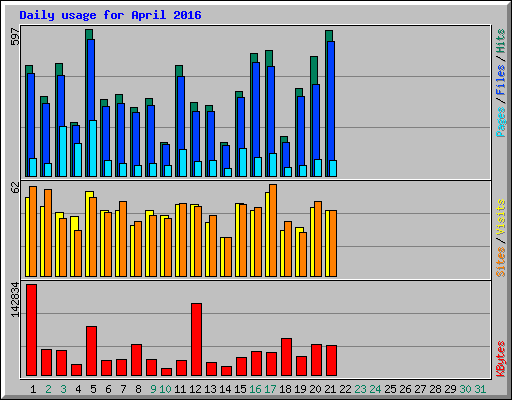Click the red KBytes bar for day 18

pos(286,357)
